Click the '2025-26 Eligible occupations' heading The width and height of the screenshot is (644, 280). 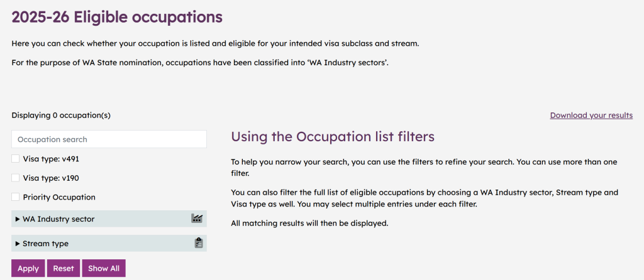[x=117, y=18]
